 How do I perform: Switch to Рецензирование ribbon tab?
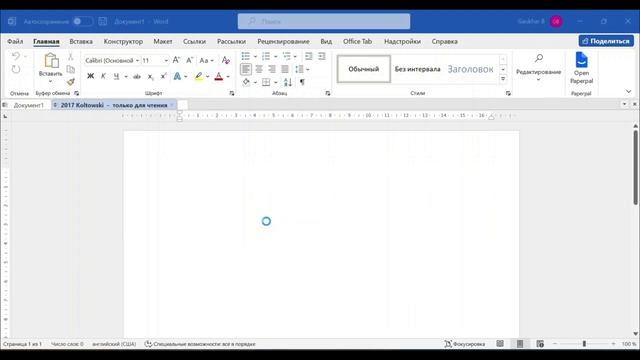tap(283, 41)
